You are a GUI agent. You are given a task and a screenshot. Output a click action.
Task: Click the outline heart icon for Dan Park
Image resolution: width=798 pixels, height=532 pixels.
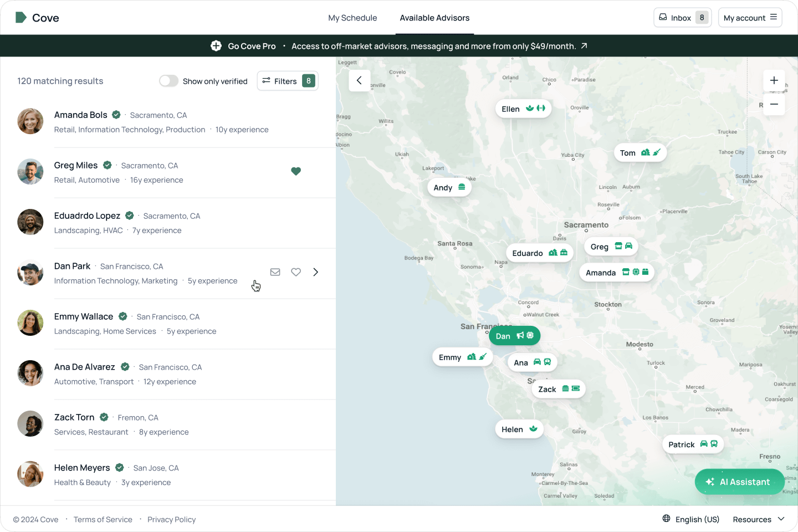click(296, 272)
